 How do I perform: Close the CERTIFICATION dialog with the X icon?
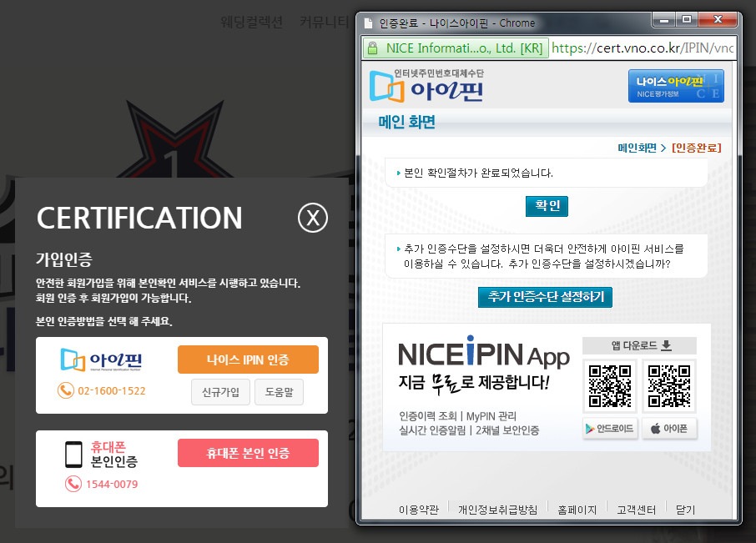click(313, 218)
